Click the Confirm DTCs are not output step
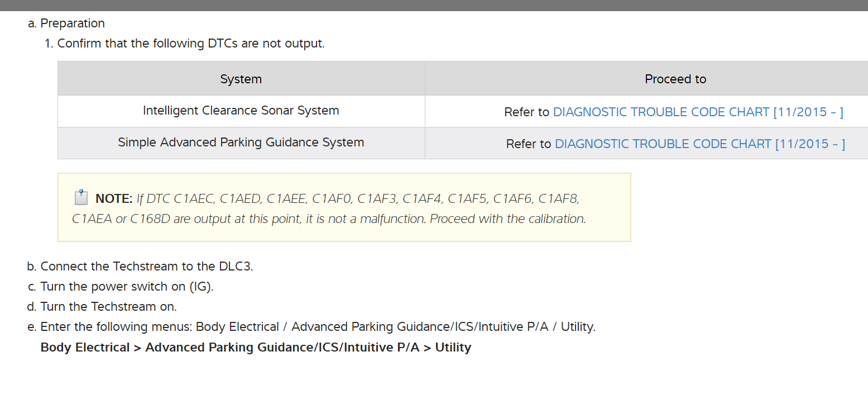The width and height of the screenshot is (868, 394). point(190,44)
